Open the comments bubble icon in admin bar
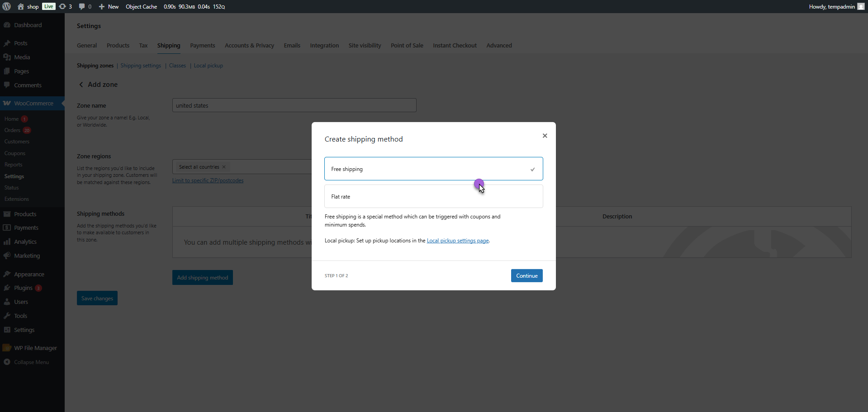Image resolution: width=868 pixels, height=412 pixels. coord(82,6)
